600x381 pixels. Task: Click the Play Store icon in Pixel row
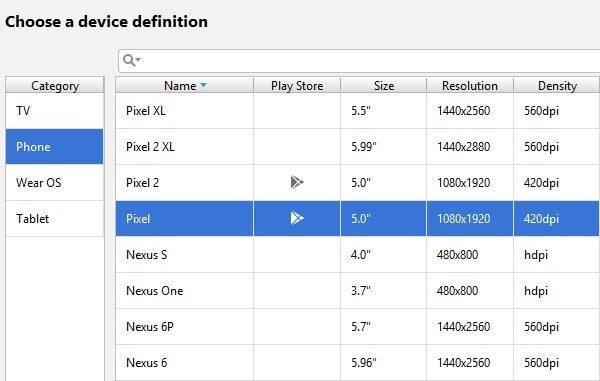[x=297, y=218]
